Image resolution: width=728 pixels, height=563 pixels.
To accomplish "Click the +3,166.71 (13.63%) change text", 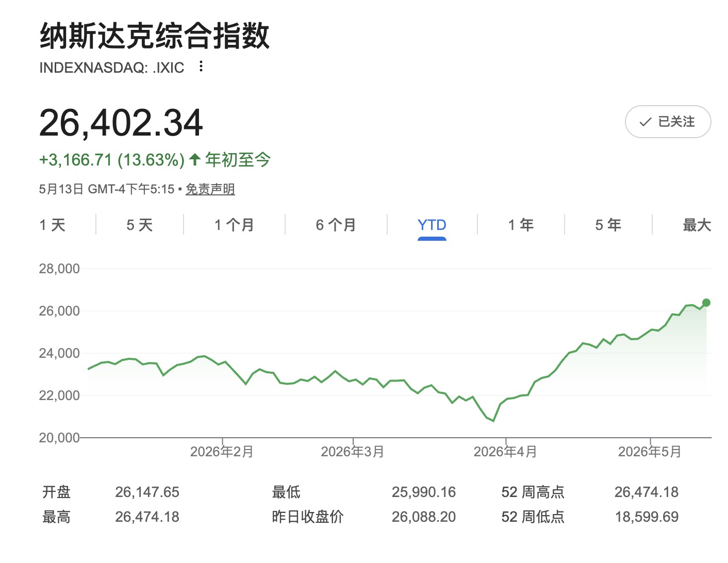I will pos(112,160).
